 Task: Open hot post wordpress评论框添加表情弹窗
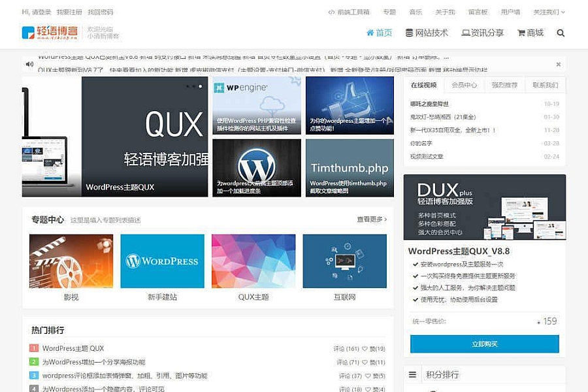(125, 376)
